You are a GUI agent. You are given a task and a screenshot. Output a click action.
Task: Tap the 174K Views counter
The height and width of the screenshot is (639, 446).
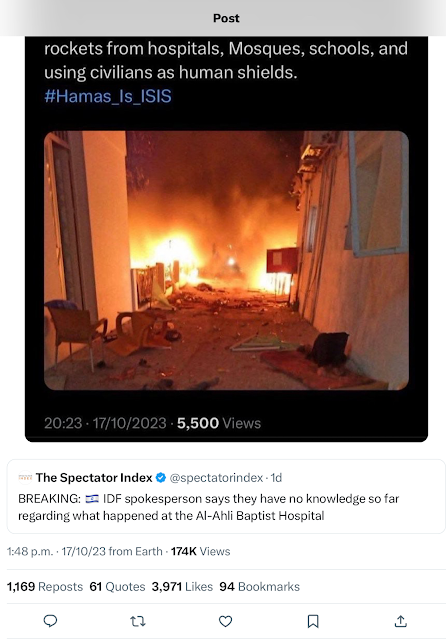click(201, 551)
